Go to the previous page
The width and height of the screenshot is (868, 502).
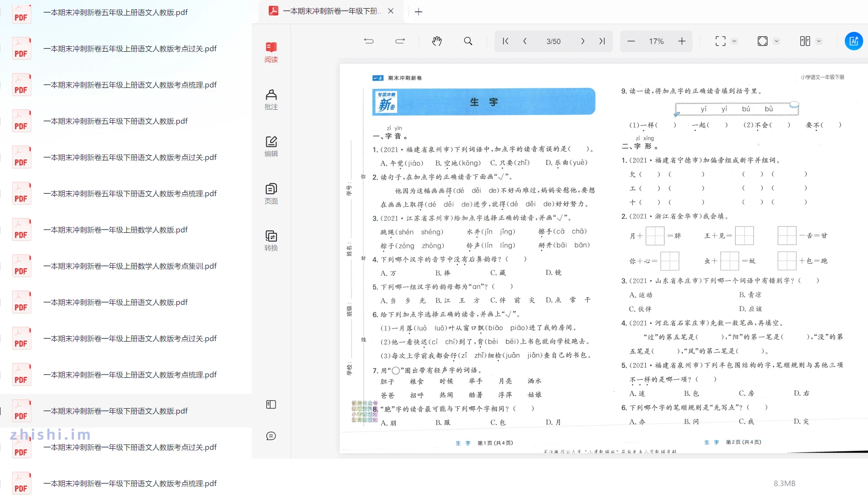(x=525, y=41)
